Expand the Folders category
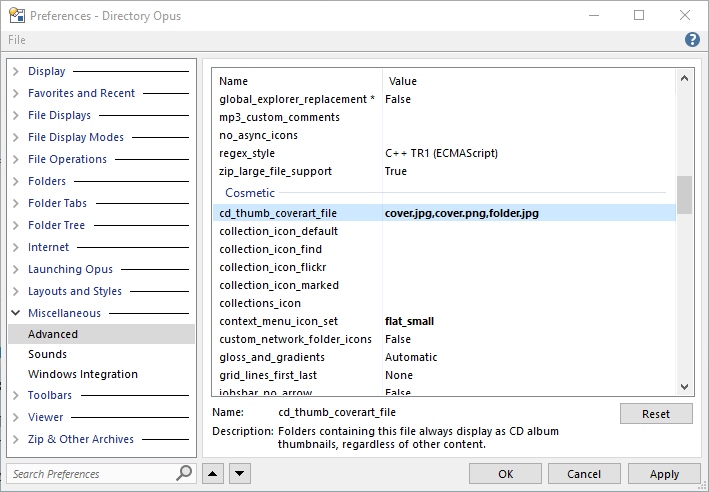This screenshot has height=492, width=709. [x=16, y=181]
